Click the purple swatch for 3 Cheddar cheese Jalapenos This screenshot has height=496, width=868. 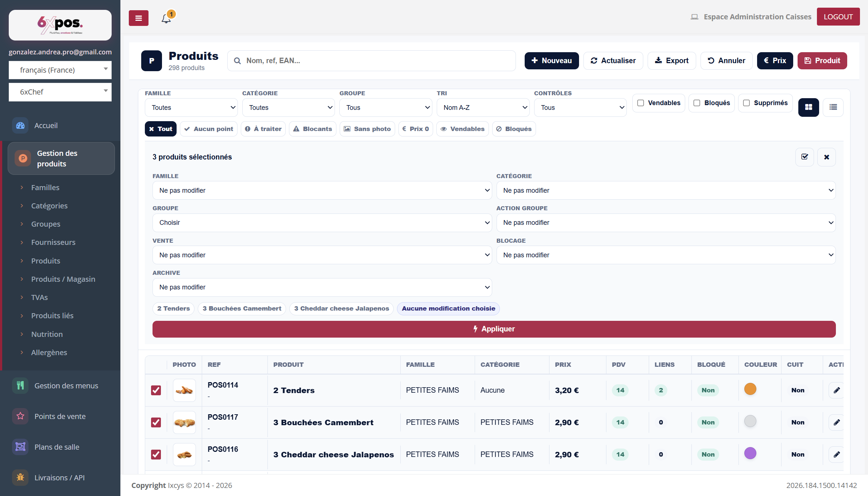[x=750, y=453]
